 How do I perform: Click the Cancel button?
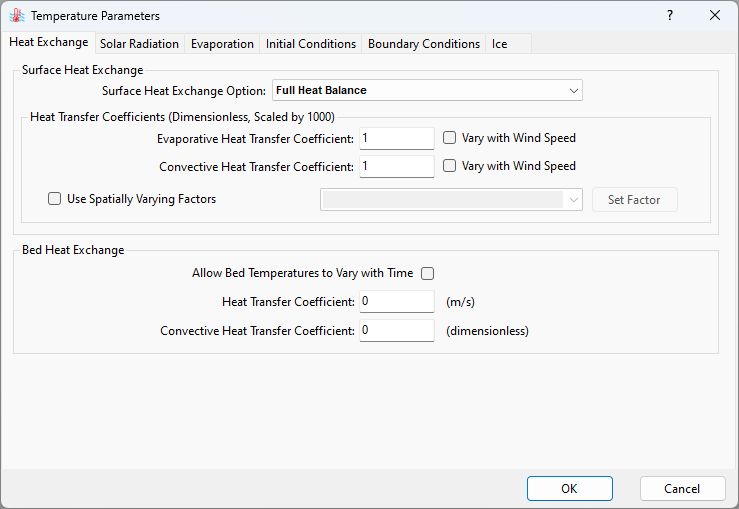(682, 489)
